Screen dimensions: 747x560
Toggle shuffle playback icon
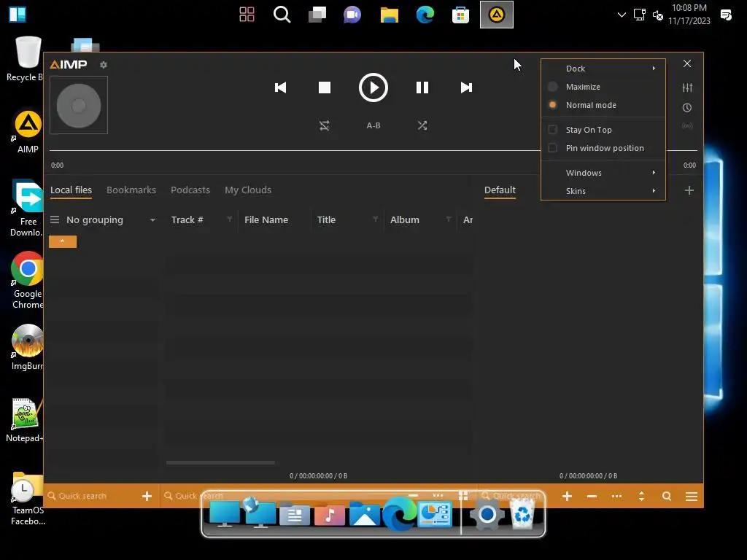422,125
